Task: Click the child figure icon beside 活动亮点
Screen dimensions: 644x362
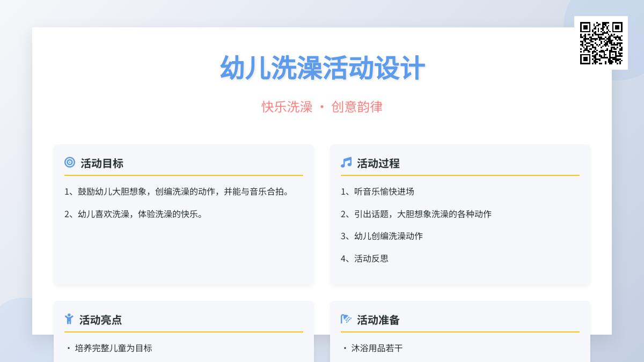Action: coord(69,319)
